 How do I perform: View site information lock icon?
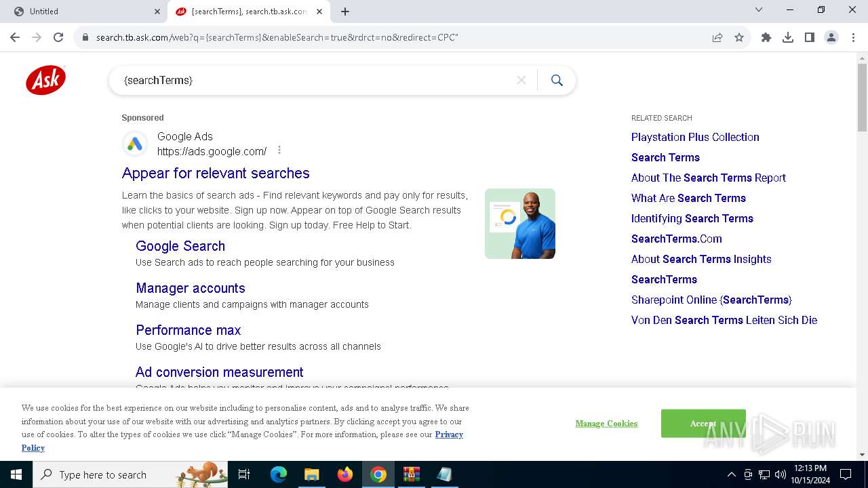point(85,37)
